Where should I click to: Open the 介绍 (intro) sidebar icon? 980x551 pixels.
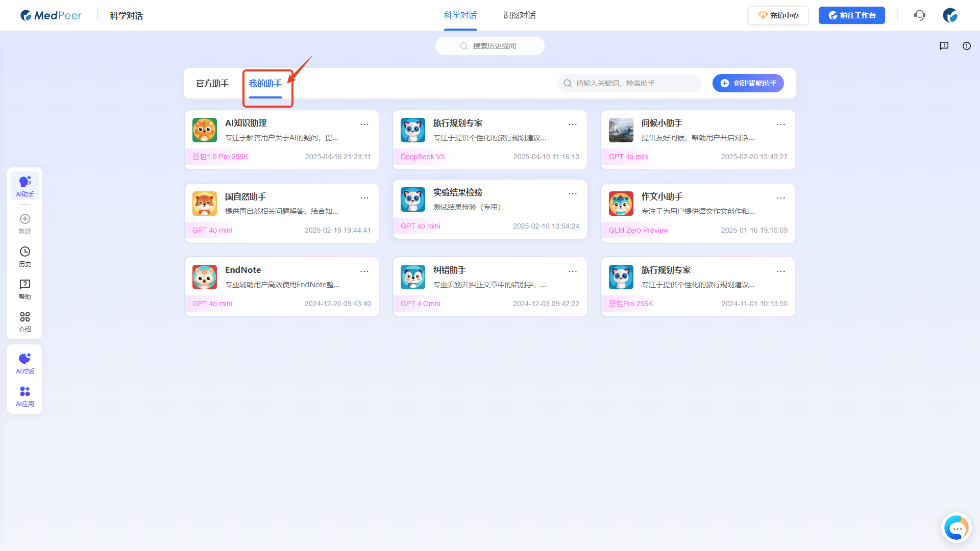tap(24, 322)
